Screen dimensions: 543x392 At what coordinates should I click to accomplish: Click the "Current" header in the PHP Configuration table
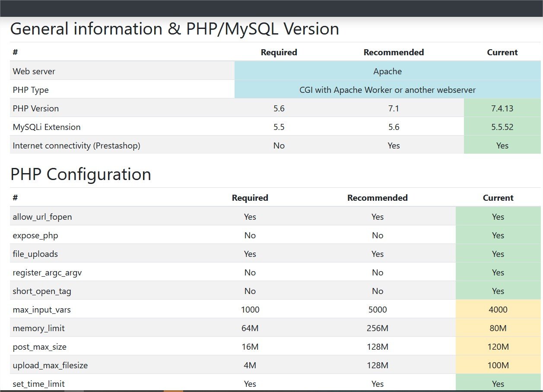click(498, 198)
